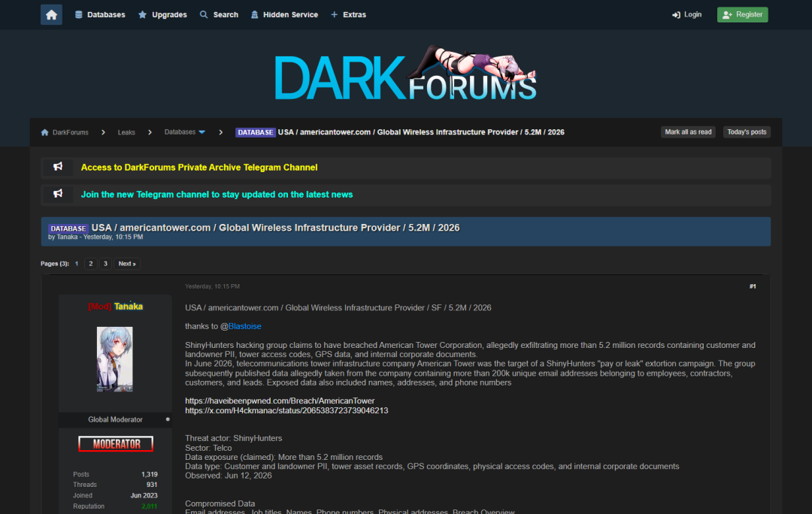Image resolution: width=812 pixels, height=514 pixels.
Task: Click the Login link
Action: tap(686, 14)
